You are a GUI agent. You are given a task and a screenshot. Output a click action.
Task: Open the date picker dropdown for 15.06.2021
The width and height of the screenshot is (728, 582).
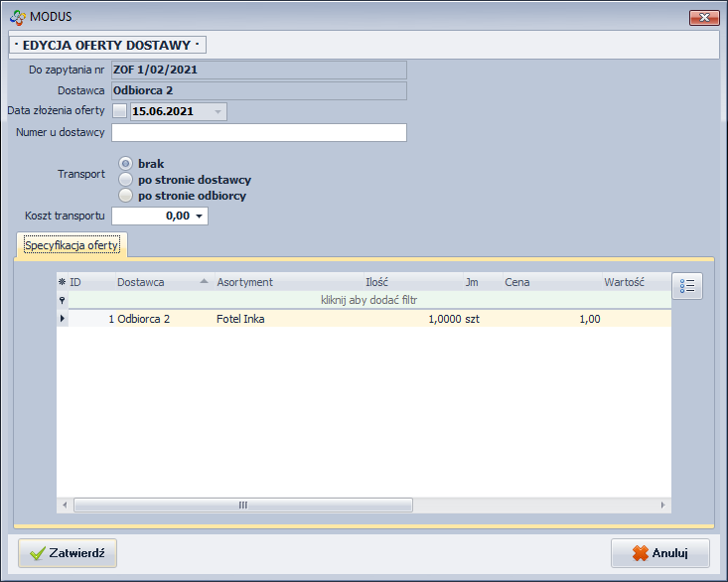(x=218, y=112)
